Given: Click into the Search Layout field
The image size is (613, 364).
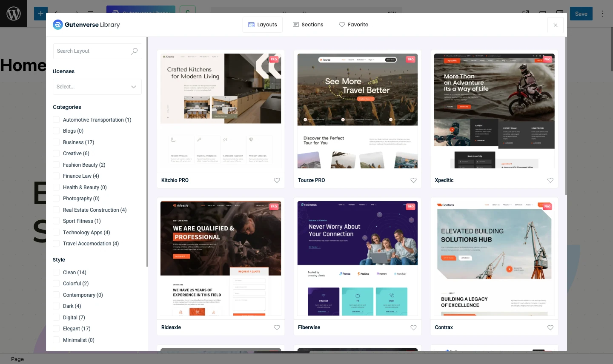Looking at the screenshot, I should 92,51.
